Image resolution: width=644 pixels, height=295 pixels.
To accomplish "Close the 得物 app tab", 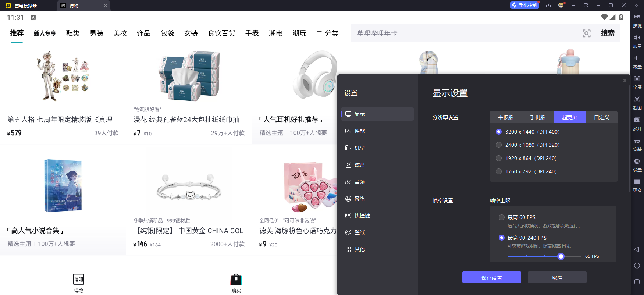I will tap(106, 6).
